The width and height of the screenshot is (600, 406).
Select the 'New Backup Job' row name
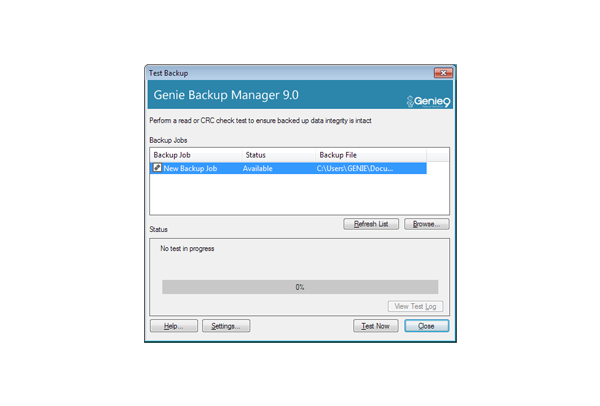click(x=190, y=168)
